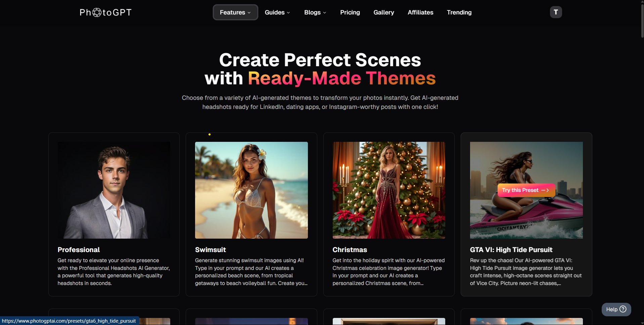Expand the Features dropdown menu
This screenshot has width=644, height=325.
pyautogui.click(x=235, y=12)
